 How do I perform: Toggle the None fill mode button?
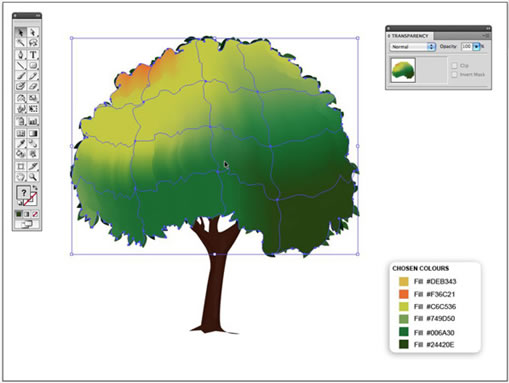(34, 214)
